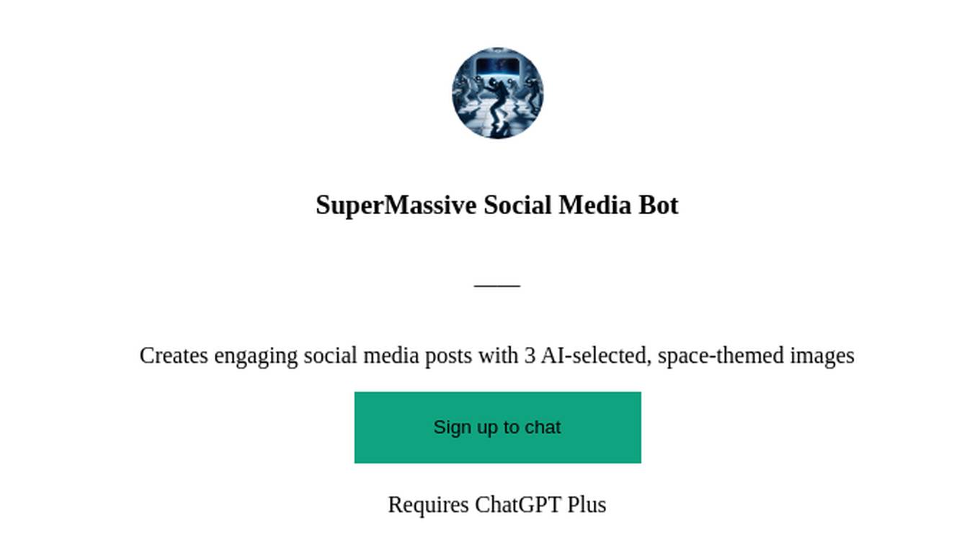This screenshot has height=551, width=980.
Task: Click the glowing space window atop the avatar
Action: coord(499,66)
